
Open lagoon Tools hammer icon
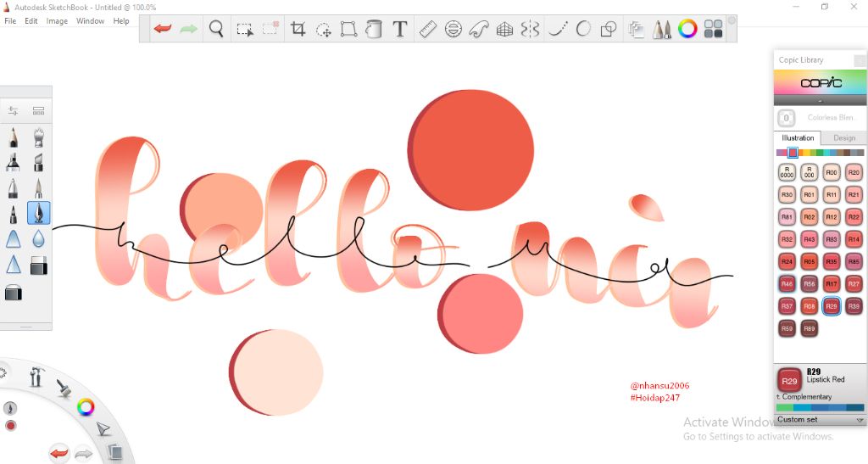(36, 377)
